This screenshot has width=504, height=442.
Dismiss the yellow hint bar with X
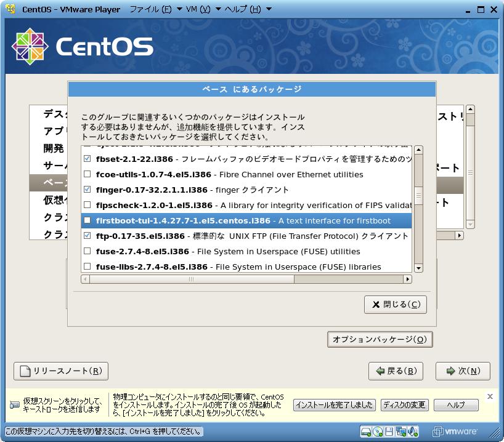490,396
